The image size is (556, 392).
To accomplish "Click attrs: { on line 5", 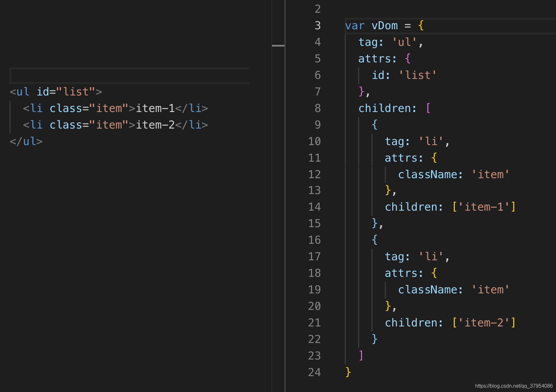I will pos(385,59).
